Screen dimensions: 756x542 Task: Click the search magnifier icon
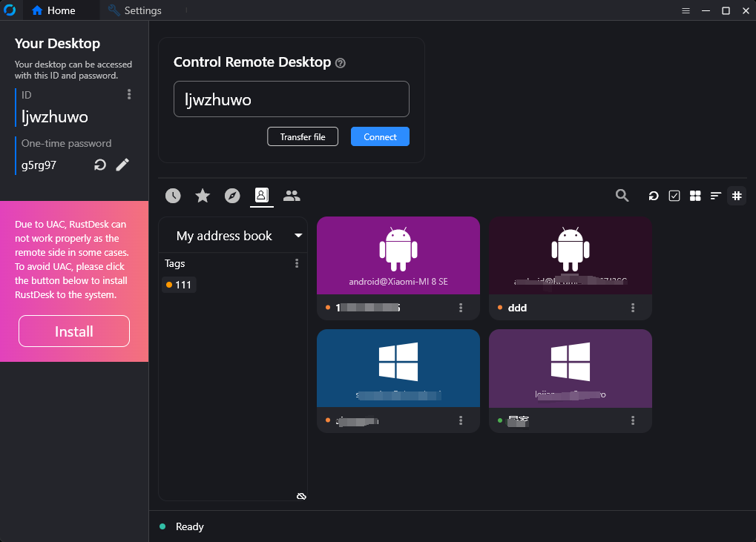(x=622, y=196)
